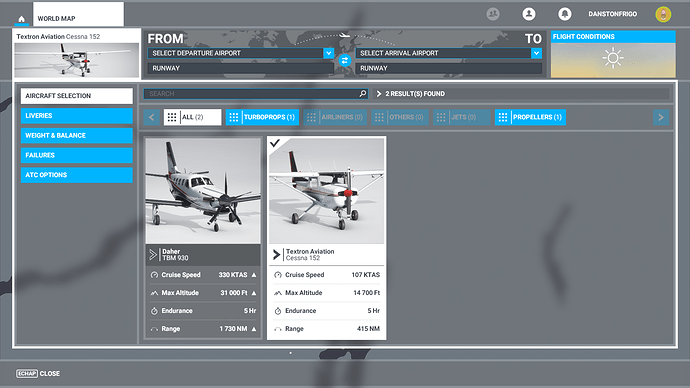Toggle the Turboprops (1) filter
This screenshot has height=388, width=690.
pyautogui.click(x=262, y=117)
